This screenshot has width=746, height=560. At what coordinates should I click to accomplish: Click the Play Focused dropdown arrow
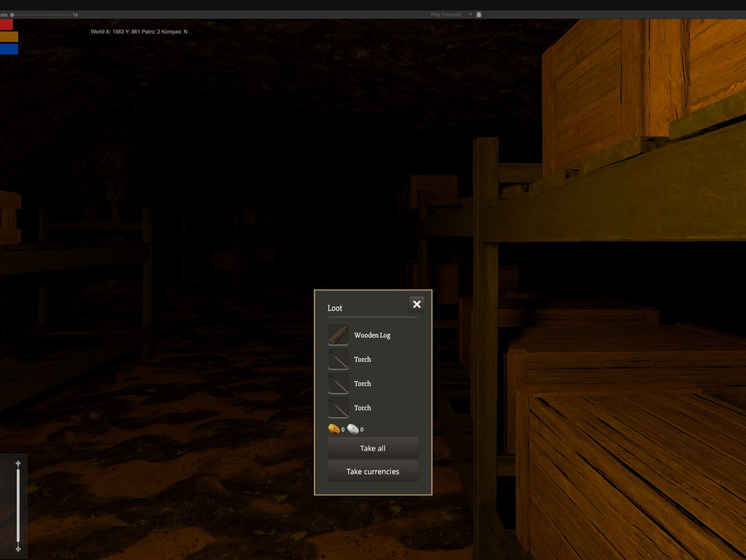pyautogui.click(x=470, y=14)
